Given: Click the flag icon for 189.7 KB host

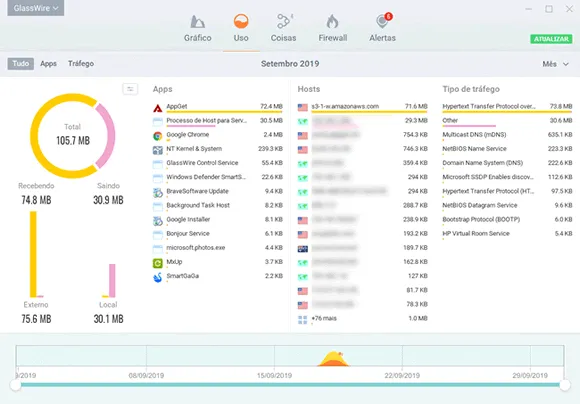Looking at the screenshot, I should [x=303, y=249].
